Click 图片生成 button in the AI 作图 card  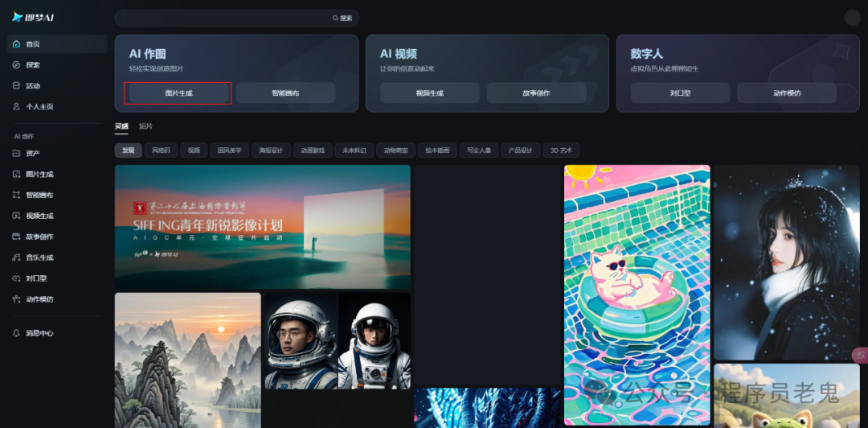click(178, 93)
